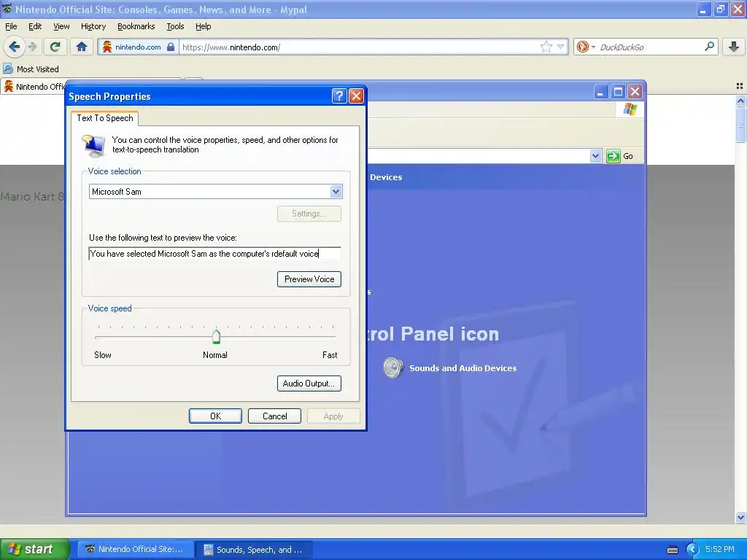Close the Speech Properties dialog
The image size is (747, 560).
[x=356, y=96]
